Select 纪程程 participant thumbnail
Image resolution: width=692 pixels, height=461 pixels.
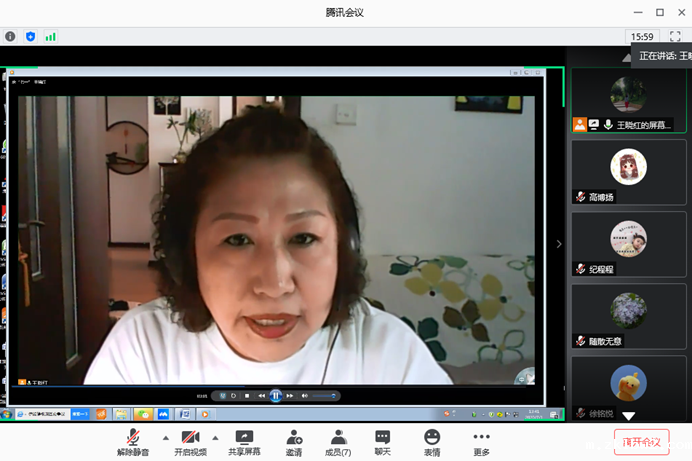tap(629, 244)
